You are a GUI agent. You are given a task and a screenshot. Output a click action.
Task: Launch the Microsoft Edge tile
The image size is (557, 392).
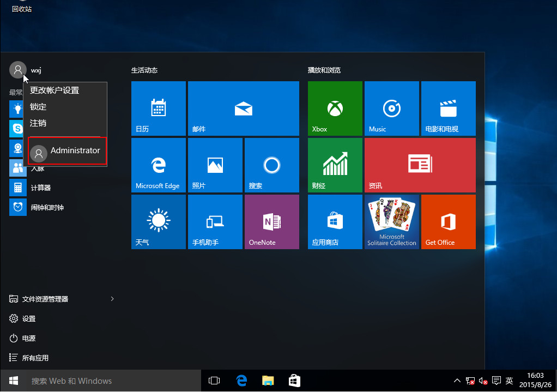point(159,165)
